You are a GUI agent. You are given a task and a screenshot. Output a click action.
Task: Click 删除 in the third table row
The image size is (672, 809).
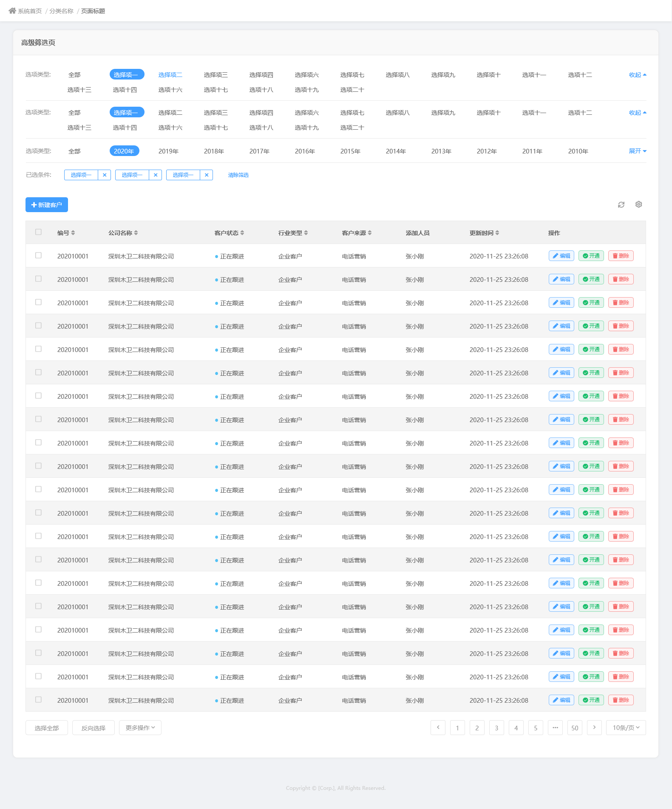pyautogui.click(x=621, y=303)
